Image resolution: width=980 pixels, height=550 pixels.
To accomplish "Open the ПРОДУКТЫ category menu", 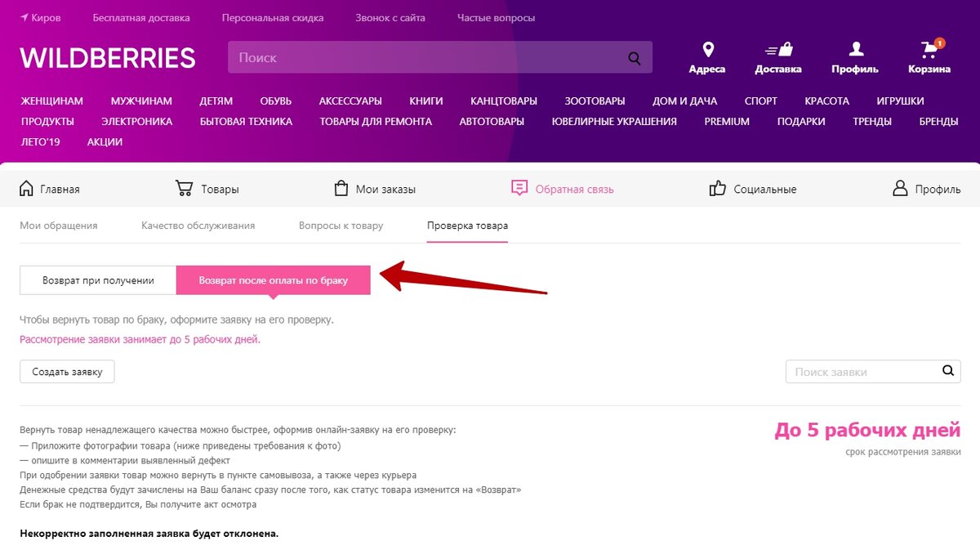I will click(x=47, y=122).
